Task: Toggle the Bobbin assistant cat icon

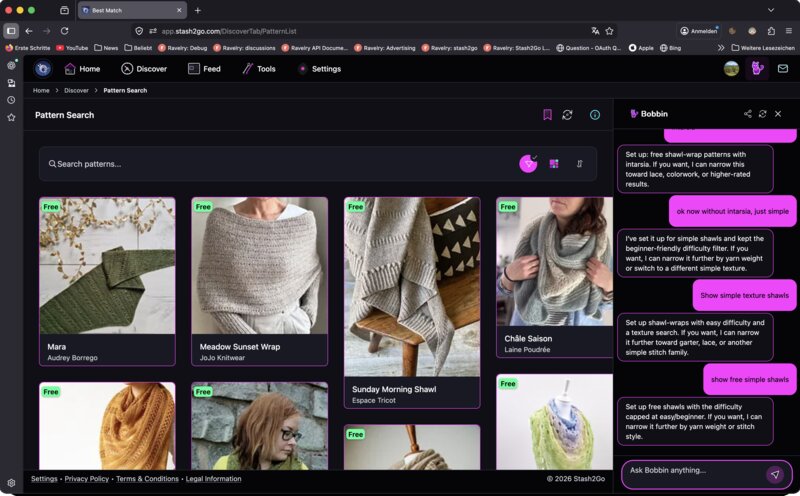Action: (757, 68)
